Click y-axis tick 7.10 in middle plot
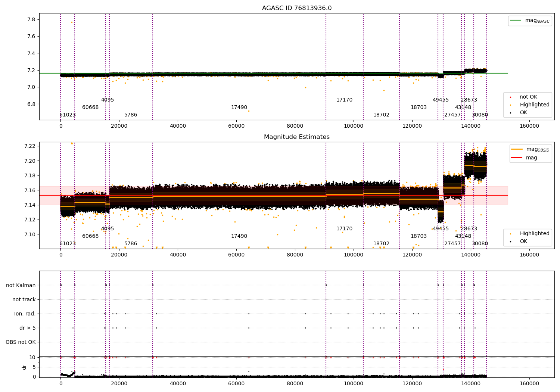 pos(30,234)
